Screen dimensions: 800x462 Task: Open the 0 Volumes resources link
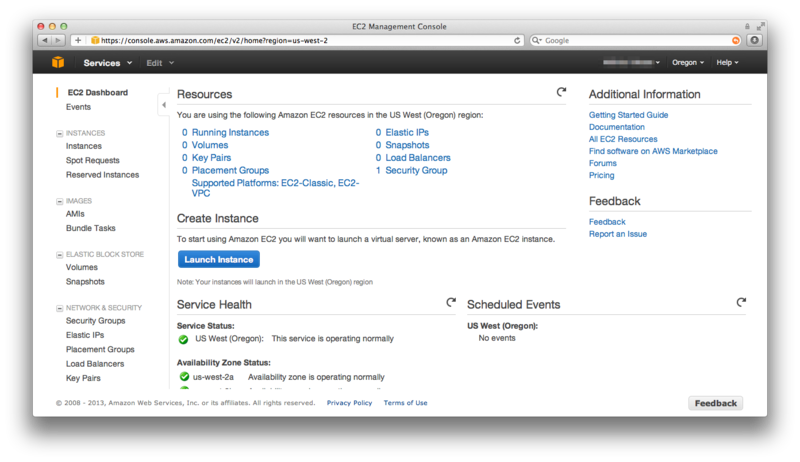(205, 145)
